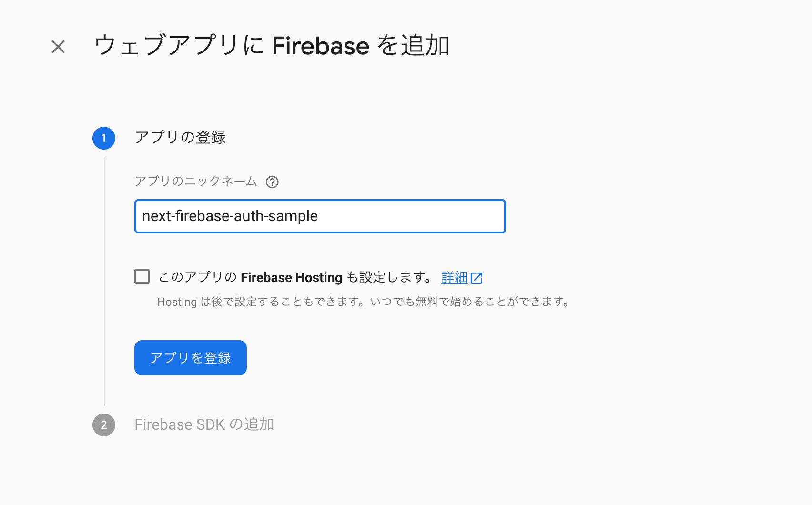Click the Hosting は後で設定 hint text
Screen dimensions: 812x505
tap(363, 302)
